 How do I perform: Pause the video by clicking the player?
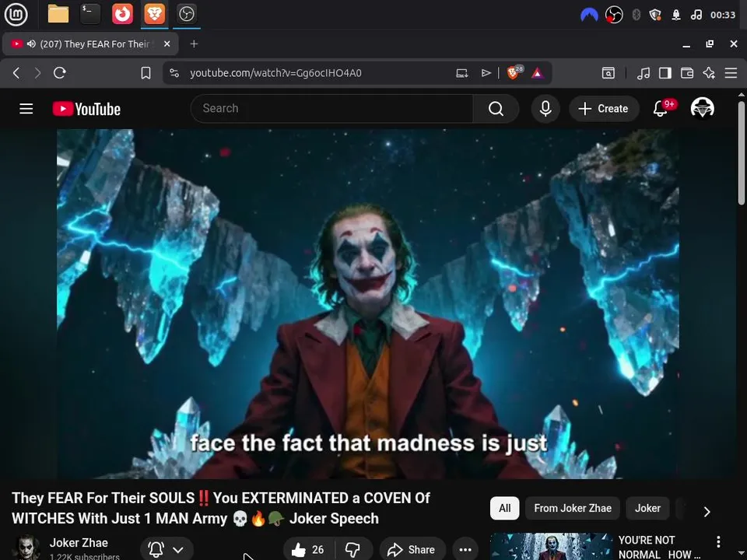pos(368,304)
